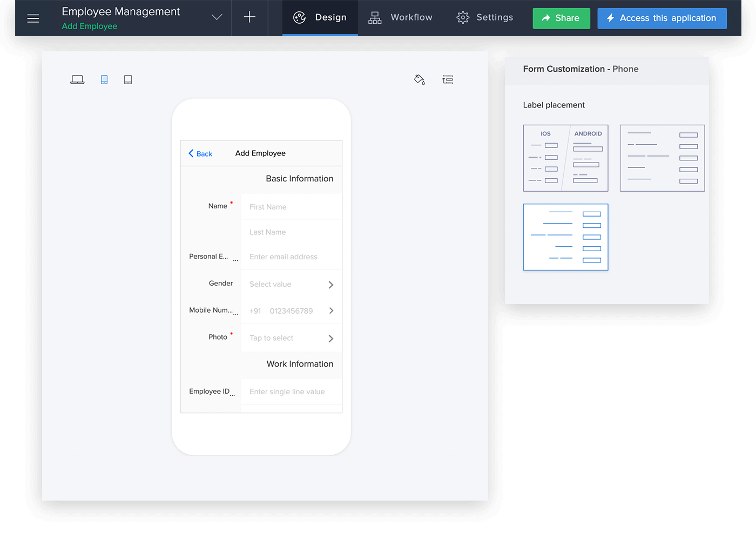Image resolution: width=756 pixels, height=540 pixels.
Task: Click the First Name input field
Action: click(292, 207)
